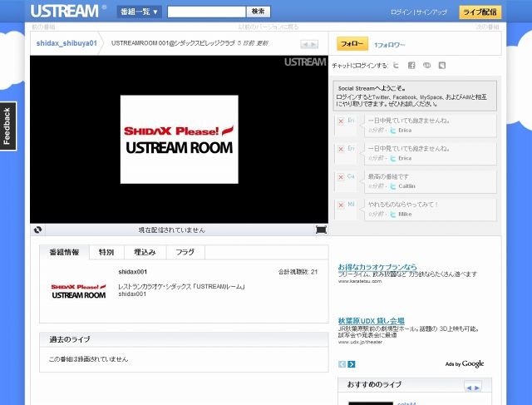Switch to the フラグ tab

click(185, 252)
